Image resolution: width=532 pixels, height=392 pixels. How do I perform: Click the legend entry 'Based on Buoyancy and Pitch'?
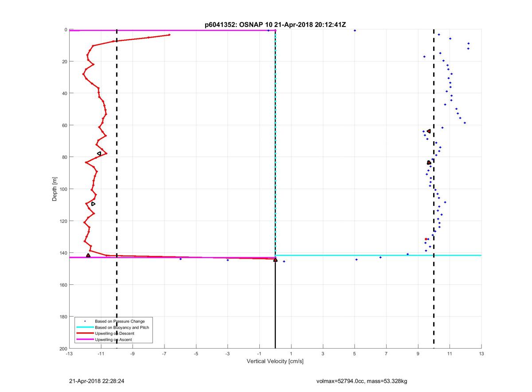pyautogui.click(x=122, y=327)
